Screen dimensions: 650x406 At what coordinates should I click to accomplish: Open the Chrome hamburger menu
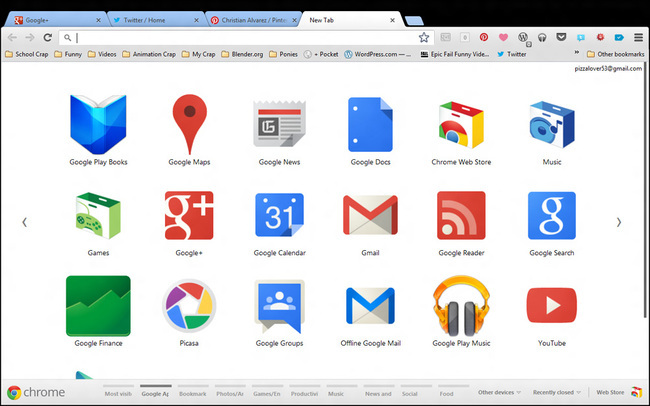tap(638, 37)
